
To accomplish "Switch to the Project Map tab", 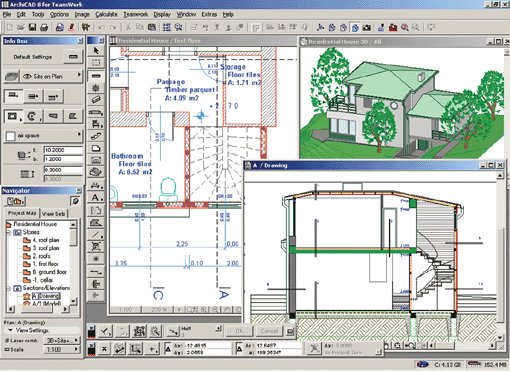I will pyautogui.click(x=22, y=213).
